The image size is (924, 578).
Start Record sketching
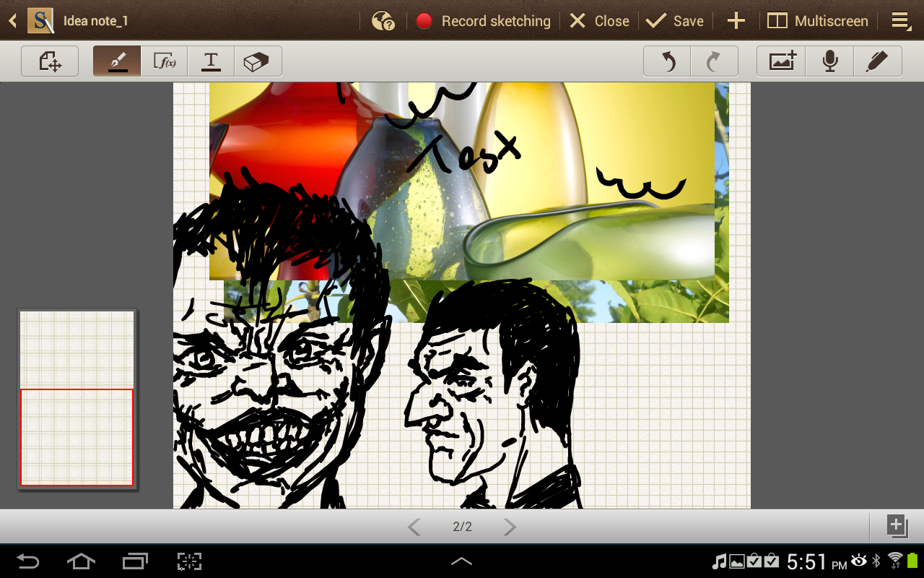tap(484, 21)
